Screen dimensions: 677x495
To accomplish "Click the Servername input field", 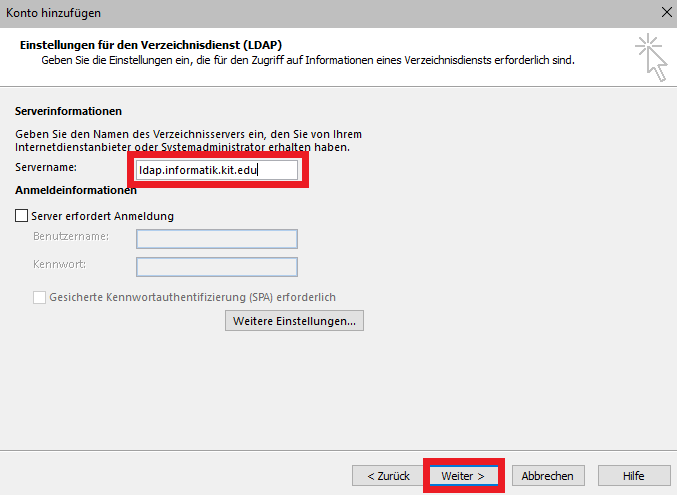I will tap(217, 170).
